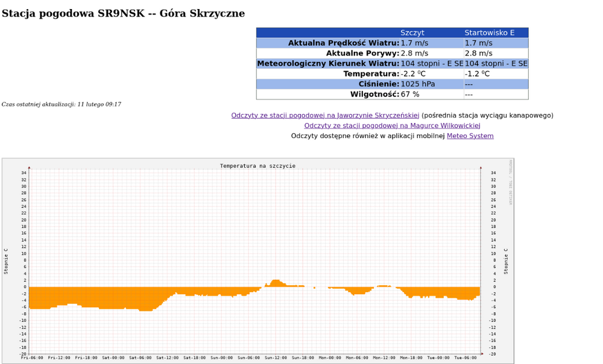Open the Jaworzyna Skryczeńska weather station link
The width and height of the screenshot is (603, 364).
coord(325,116)
